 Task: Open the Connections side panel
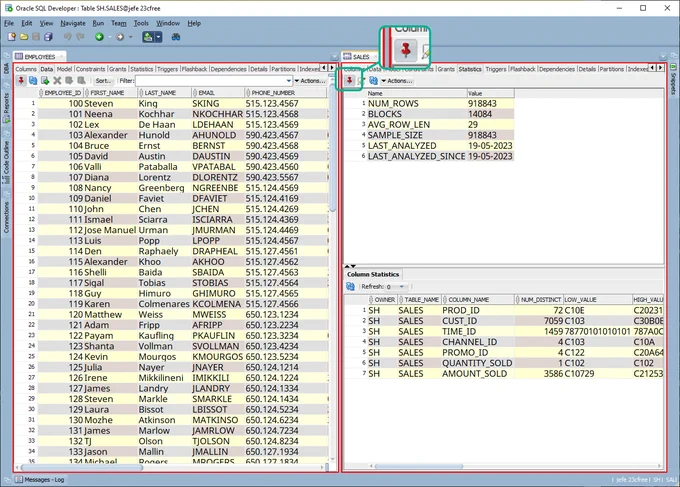(x=6, y=217)
